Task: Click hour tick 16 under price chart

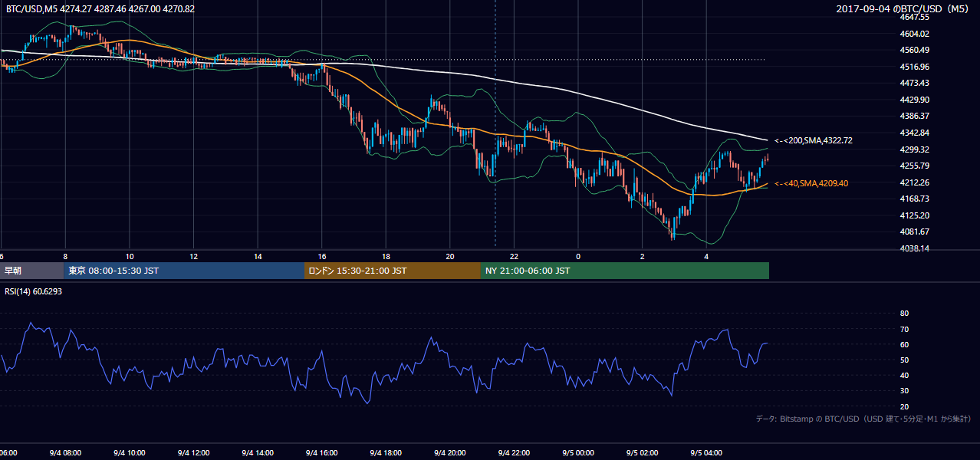Action: (322, 257)
